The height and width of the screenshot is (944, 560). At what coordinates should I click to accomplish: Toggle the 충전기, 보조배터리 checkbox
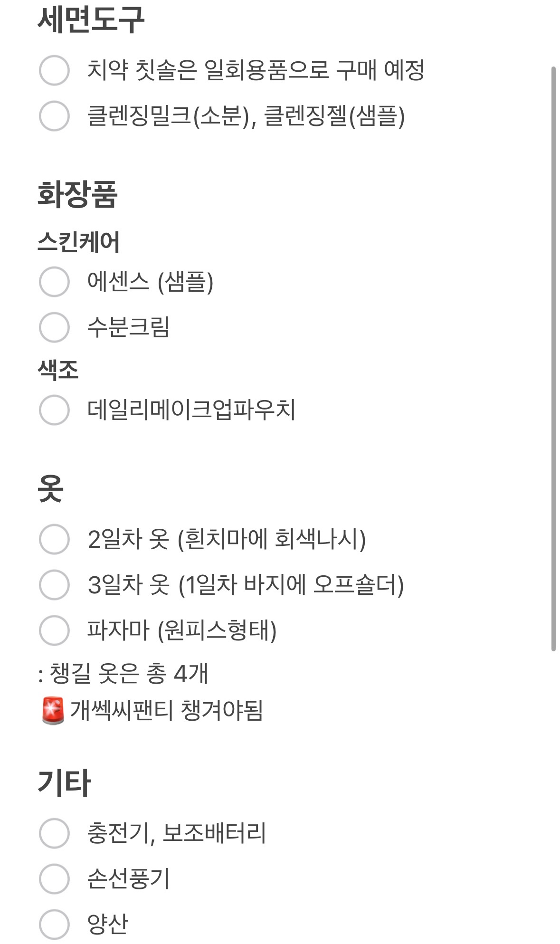click(x=54, y=833)
